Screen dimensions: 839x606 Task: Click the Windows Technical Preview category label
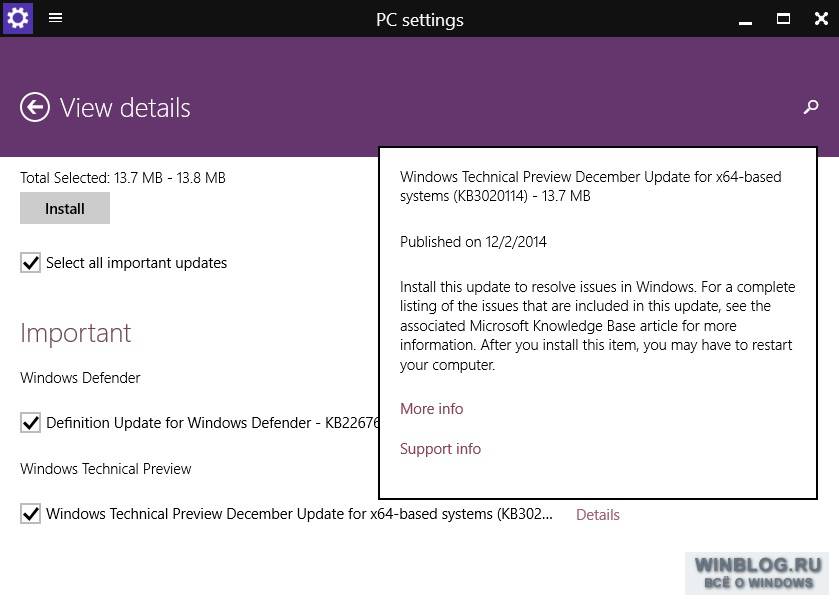coord(106,469)
